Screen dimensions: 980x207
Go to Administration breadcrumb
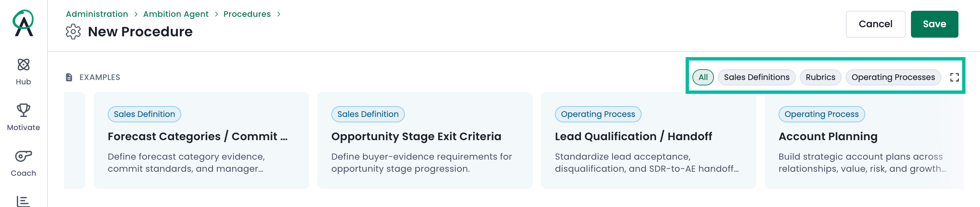[x=97, y=14]
